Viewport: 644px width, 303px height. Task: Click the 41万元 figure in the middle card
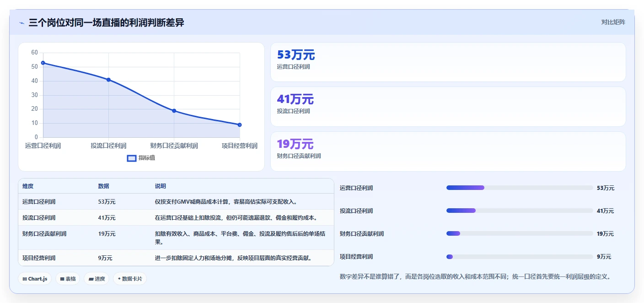[x=295, y=99]
